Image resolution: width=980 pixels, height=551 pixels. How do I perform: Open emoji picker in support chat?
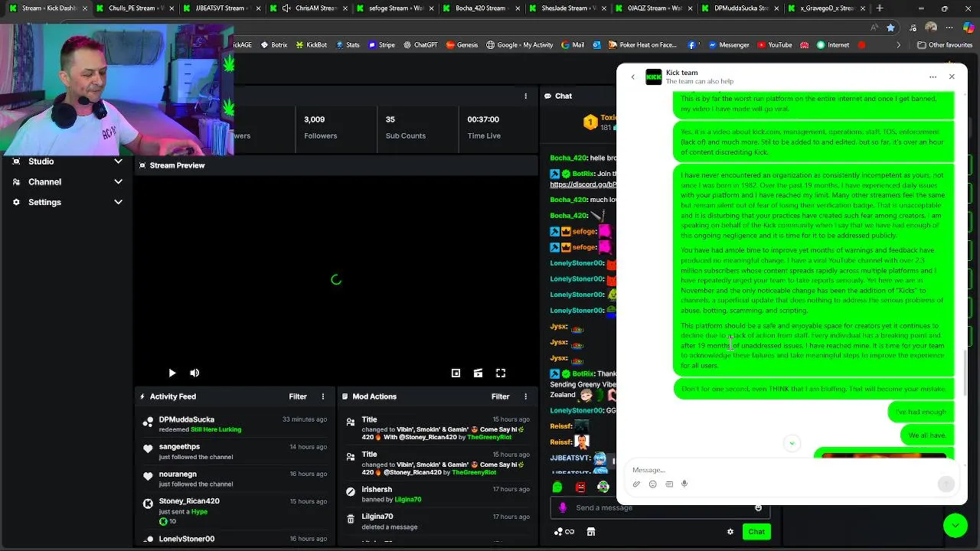652,484
